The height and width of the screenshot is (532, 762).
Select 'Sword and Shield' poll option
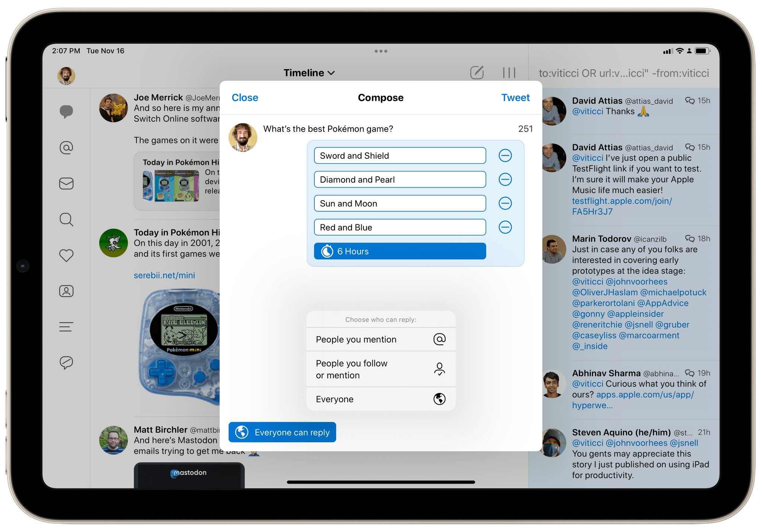click(x=401, y=155)
